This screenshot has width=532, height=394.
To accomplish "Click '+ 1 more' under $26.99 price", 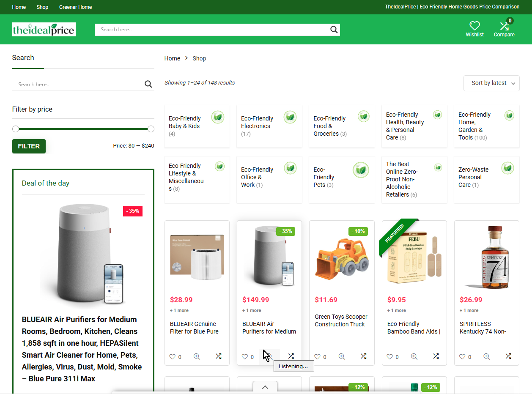I will click(x=469, y=310).
